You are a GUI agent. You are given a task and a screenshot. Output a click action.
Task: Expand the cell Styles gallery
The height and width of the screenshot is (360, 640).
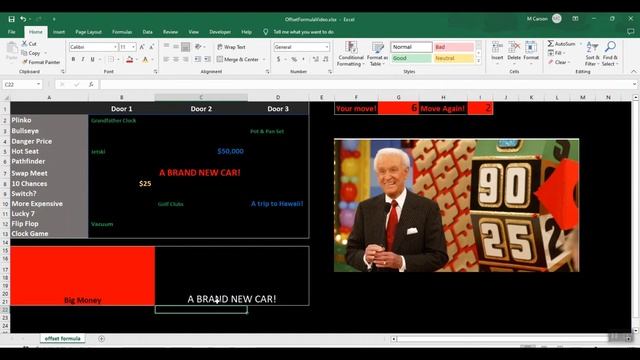pos(478,61)
